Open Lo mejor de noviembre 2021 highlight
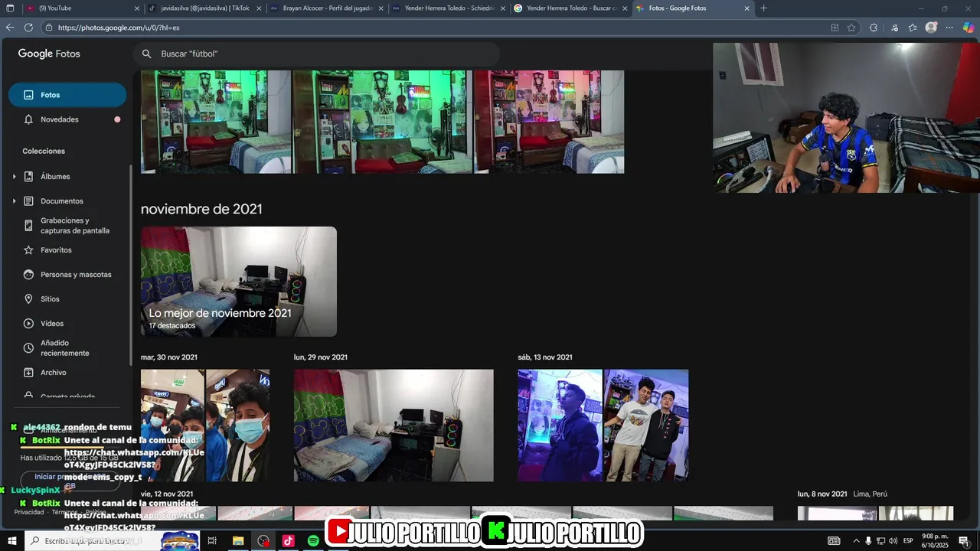 click(239, 282)
